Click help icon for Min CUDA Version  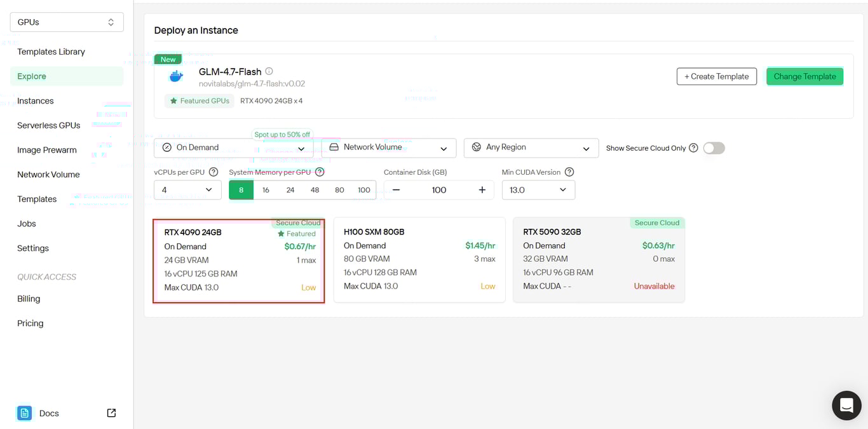569,172
